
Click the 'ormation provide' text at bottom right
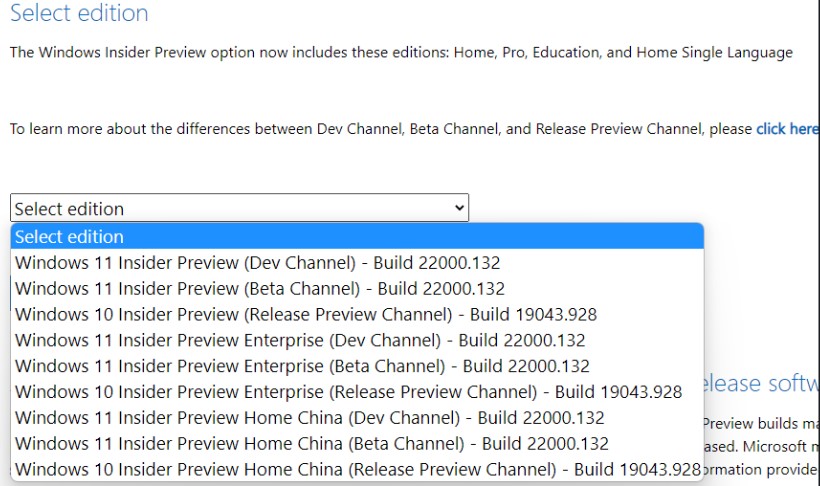[x=762, y=467]
